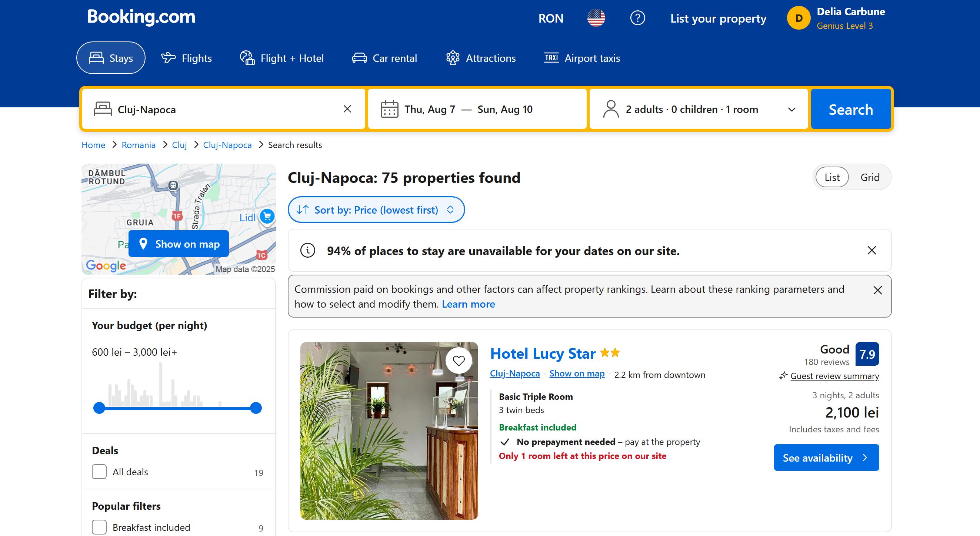
Task: Dismiss the 94% unavailable notice
Action: [871, 250]
